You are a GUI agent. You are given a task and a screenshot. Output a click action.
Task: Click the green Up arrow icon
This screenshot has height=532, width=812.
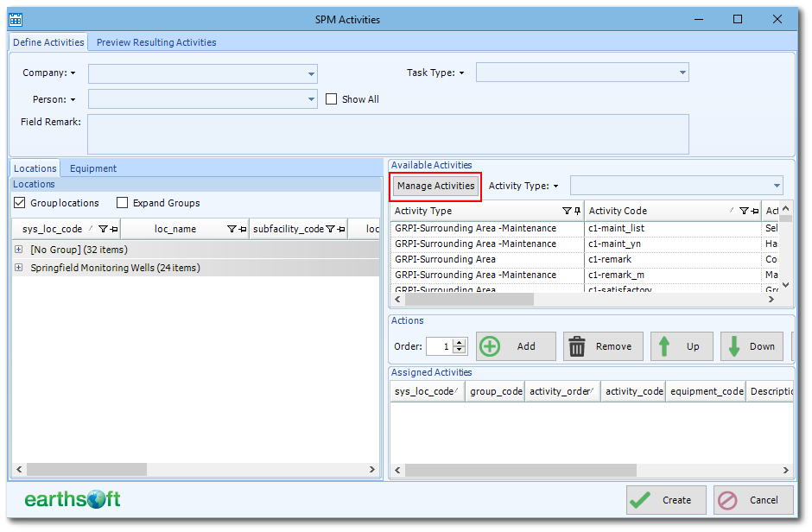click(664, 345)
